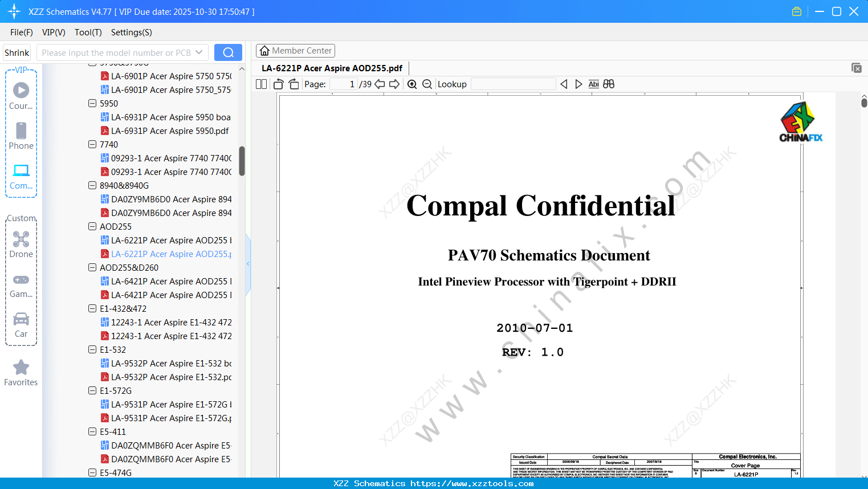868x489 pixels.
Task: Open the Settings(S) menu
Action: [x=132, y=32]
